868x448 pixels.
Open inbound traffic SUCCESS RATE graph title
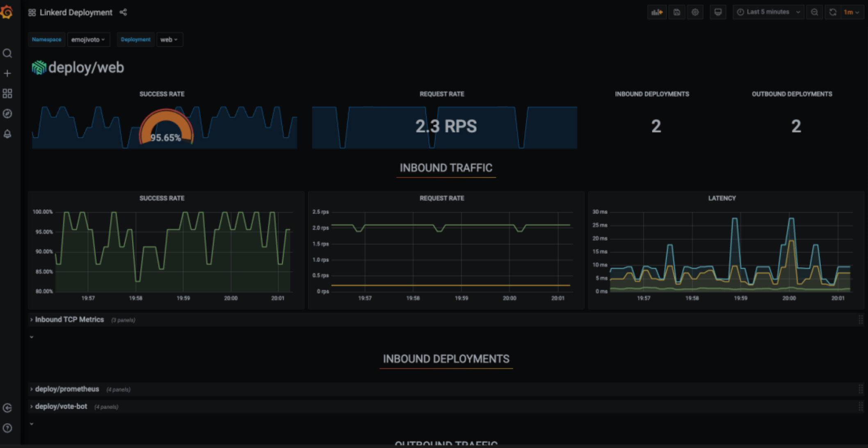point(162,198)
